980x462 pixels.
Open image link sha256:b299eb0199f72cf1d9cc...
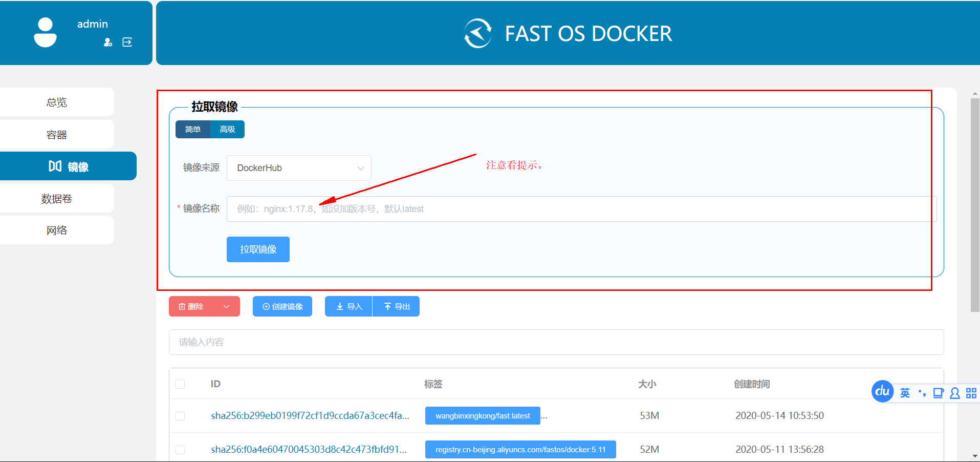point(310,415)
